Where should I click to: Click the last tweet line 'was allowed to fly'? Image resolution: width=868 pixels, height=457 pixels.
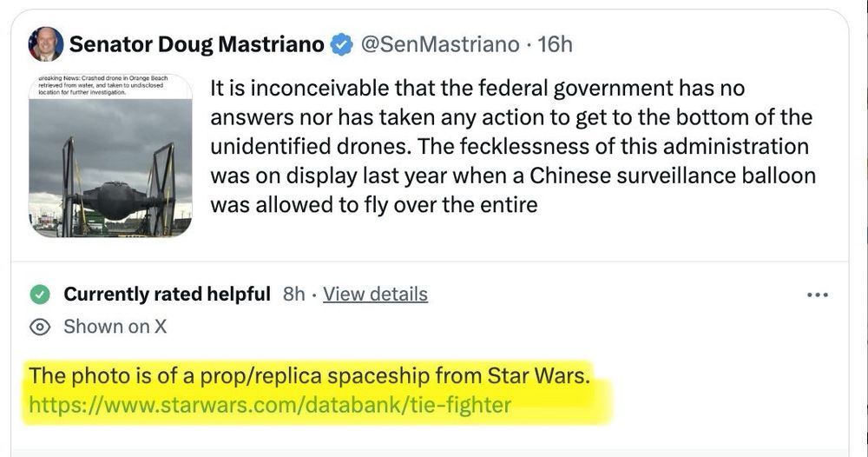coord(374,205)
